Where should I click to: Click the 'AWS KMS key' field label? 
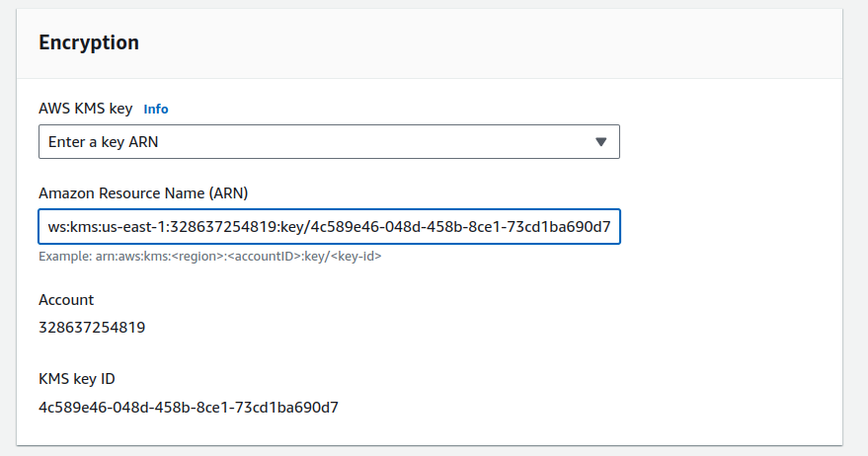(x=85, y=109)
